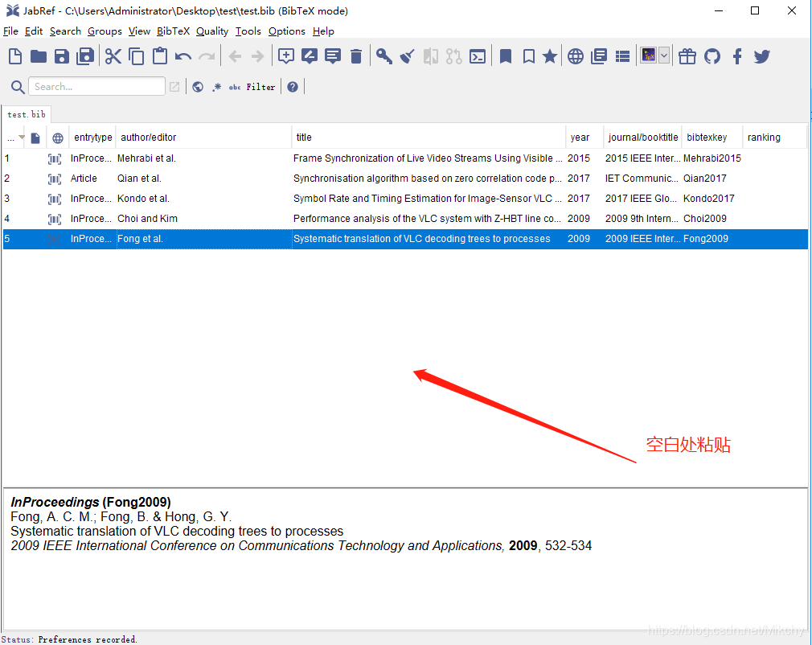Screen dimensions: 812x645
Task: Open the Facebook icon
Action: pos(737,56)
